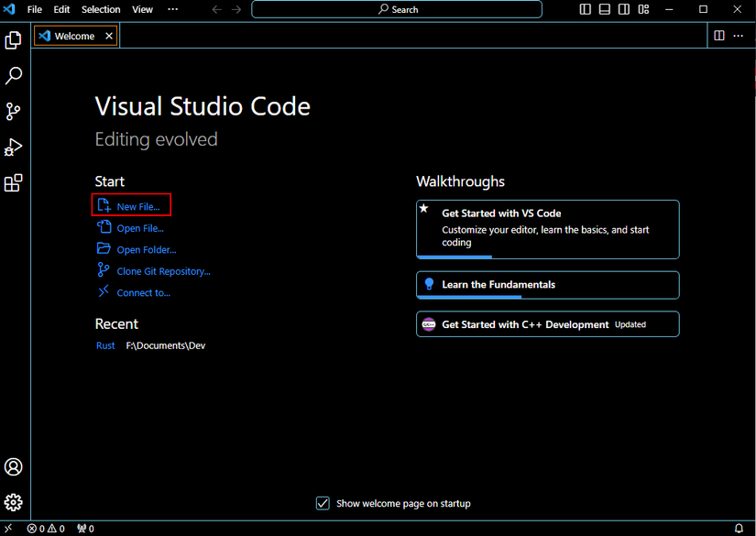
Task: Expand the hidden menus ellipsis in menu bar
Action: (x=172, y=10)
